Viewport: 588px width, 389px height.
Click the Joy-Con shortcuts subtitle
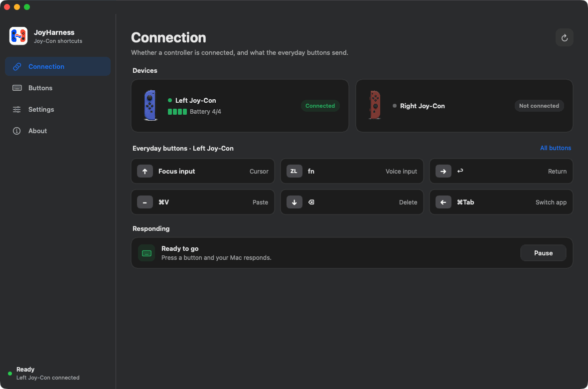click(x=58, y=41)
